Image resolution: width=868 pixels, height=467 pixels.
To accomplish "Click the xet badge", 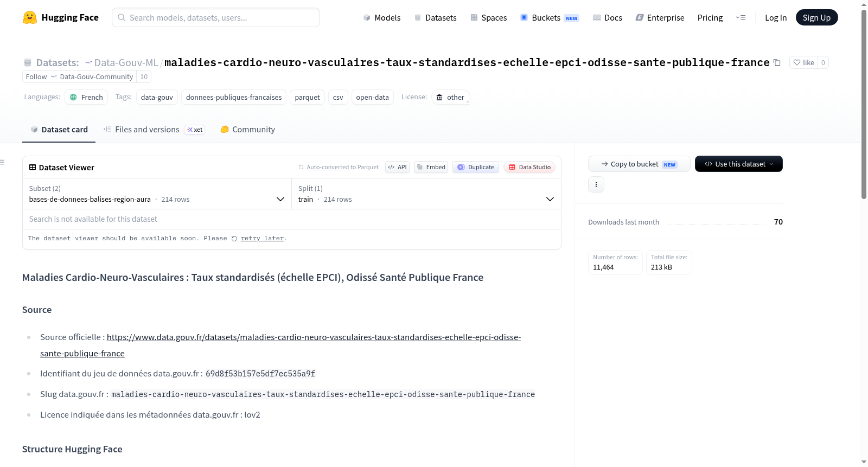I will pos(195,130).
